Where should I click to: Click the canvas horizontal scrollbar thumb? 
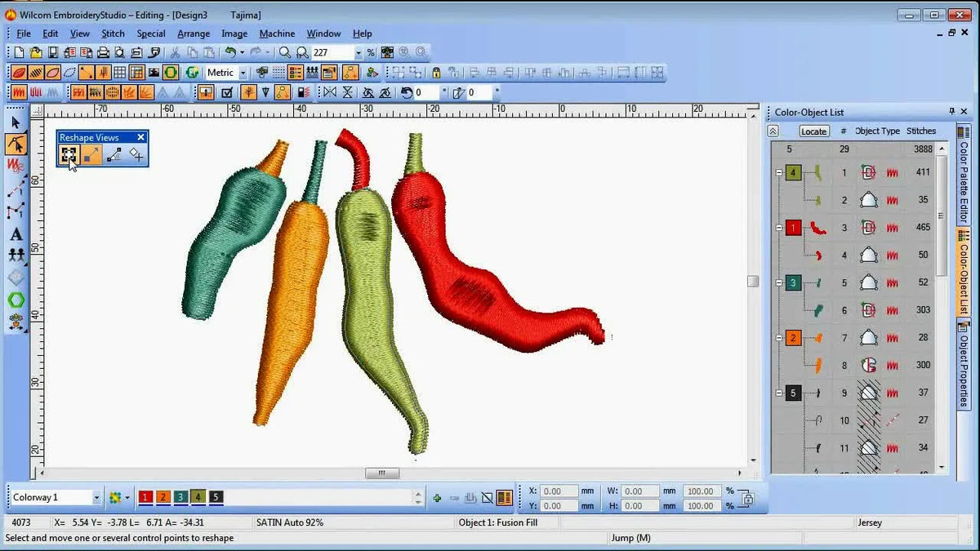coord(381,473)
